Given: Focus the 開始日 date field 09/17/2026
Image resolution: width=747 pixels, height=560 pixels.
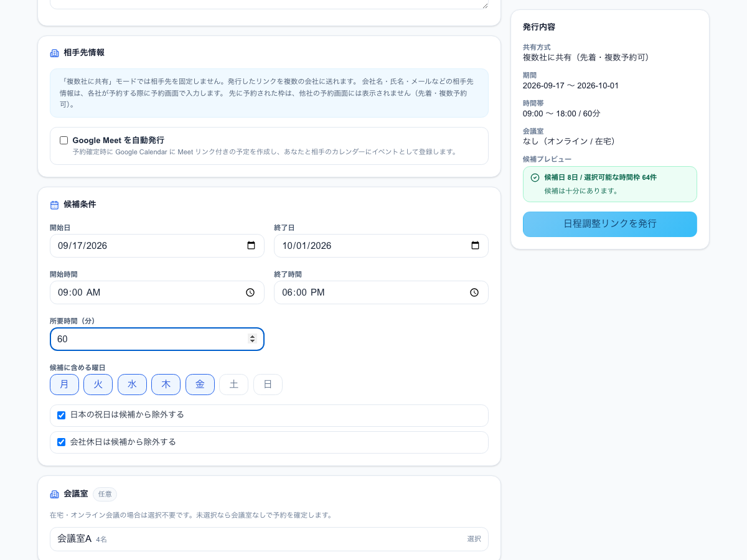Looking at the screenshot, I should (x=157, y=246).
